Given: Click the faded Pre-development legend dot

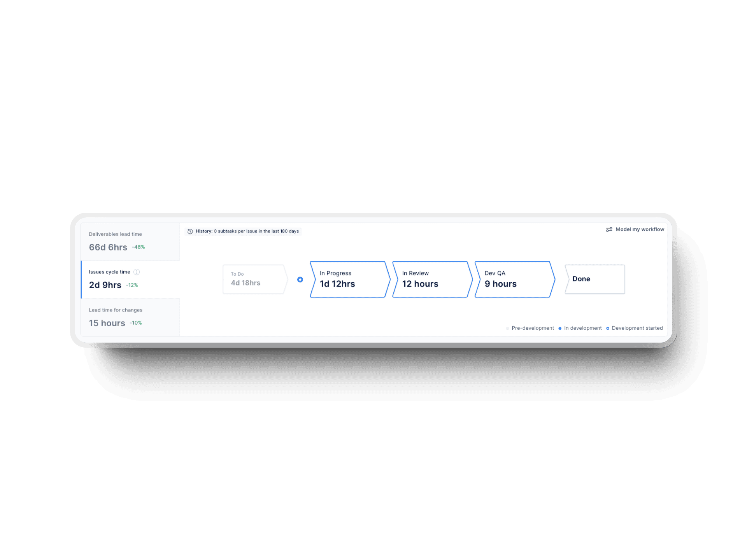Looking at the screenshot, I should 507,328.
